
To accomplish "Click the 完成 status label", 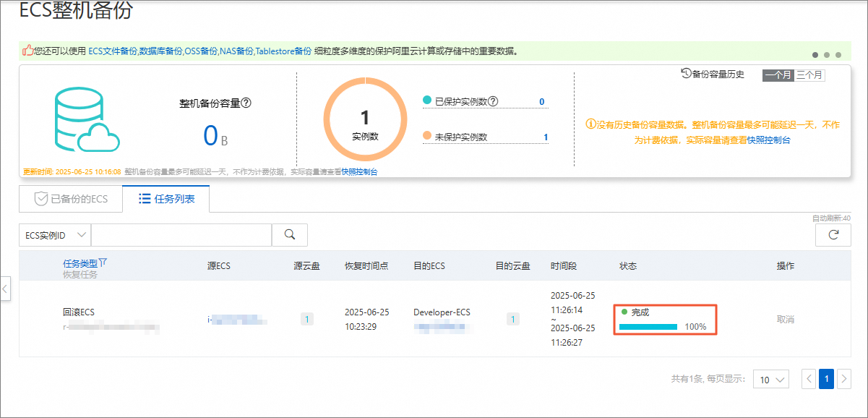I will [640, 312].
